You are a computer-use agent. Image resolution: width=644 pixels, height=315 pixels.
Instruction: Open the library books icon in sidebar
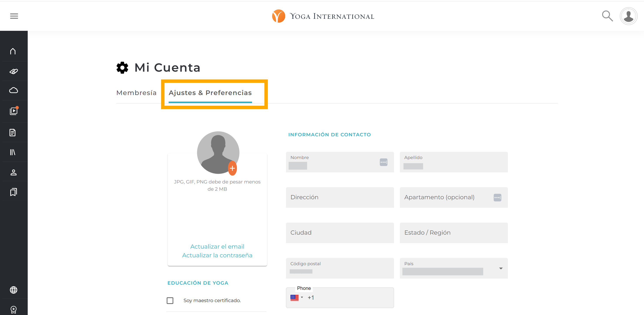click(12, 152)
